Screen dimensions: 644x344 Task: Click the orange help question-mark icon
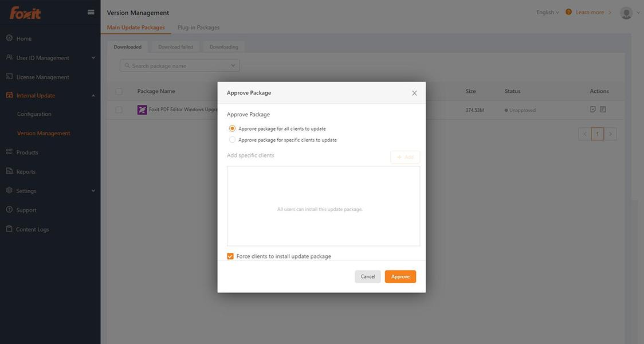pos(568,12)
